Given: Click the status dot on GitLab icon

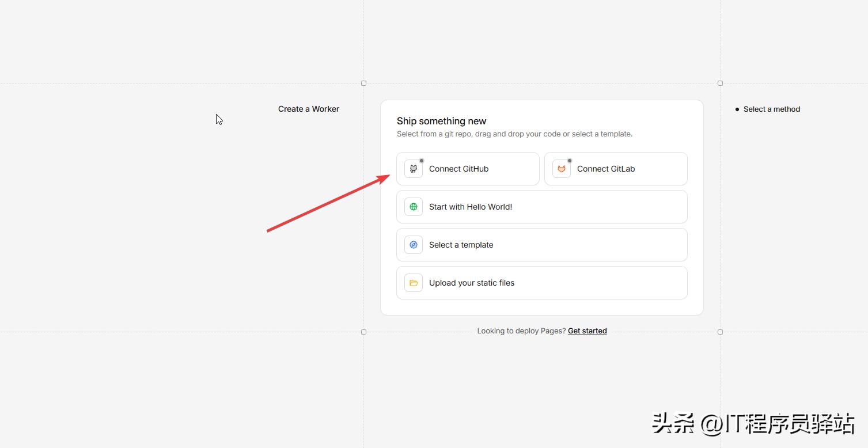Looking at the screenshot, I should pyautogui.click(x=570, y=161).
